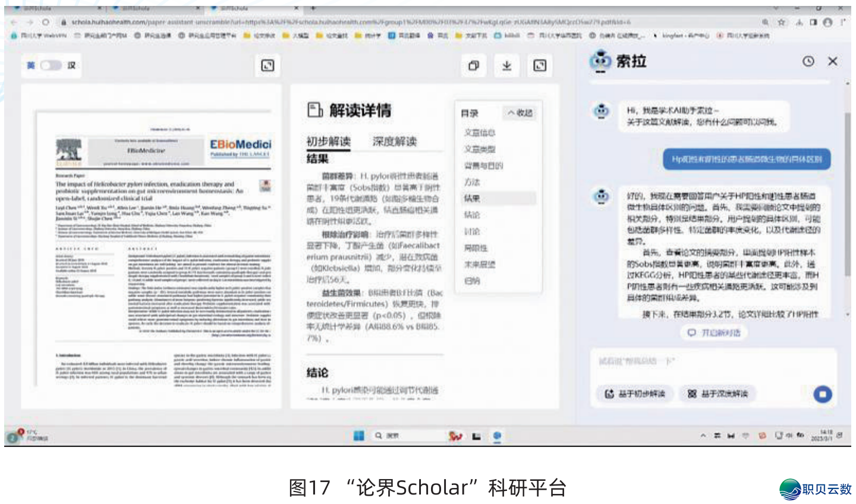The height and width of the screenshot is (504, 856).
Task: Click the download icon in the top toolbar
Action: click(506, 65)
